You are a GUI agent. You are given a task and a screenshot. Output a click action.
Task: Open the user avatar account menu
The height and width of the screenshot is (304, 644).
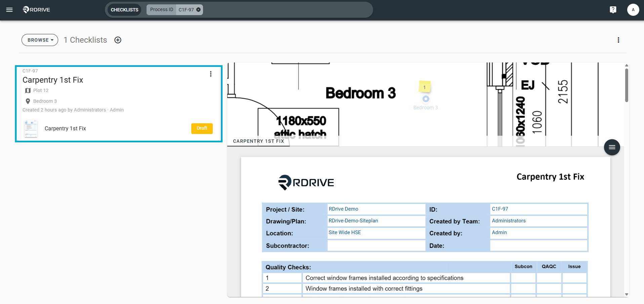tap(633, 10)
